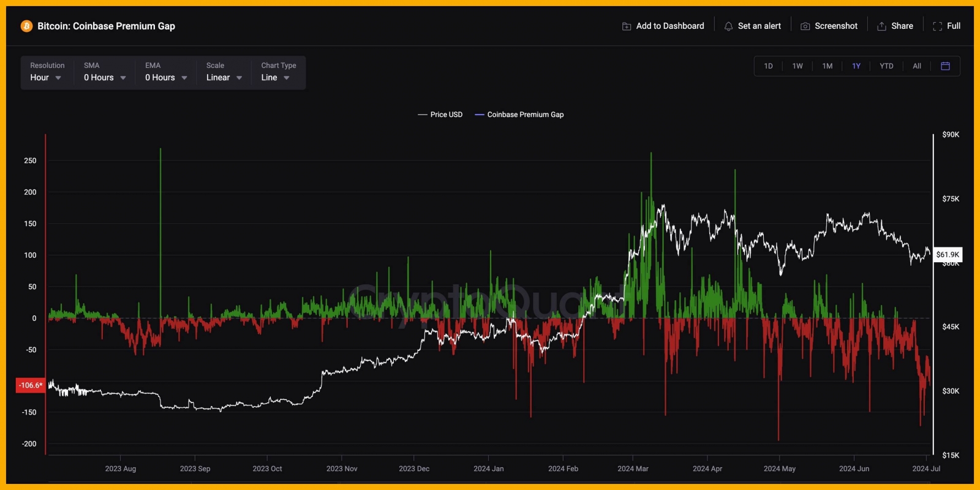The width and height of the screenshot is (980, 490).
Task: Click the camera Screenshot icon
Action: 805,26
